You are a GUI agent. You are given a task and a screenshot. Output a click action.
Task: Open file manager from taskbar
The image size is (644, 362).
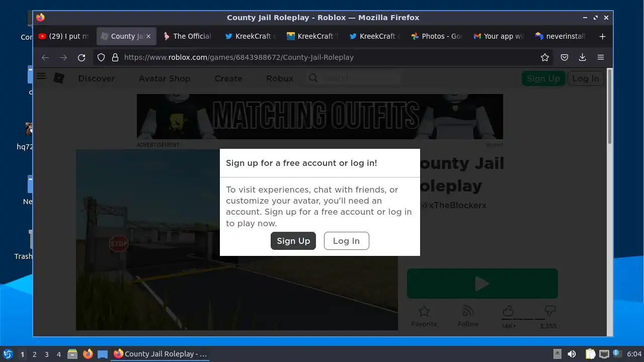(72, 354)
